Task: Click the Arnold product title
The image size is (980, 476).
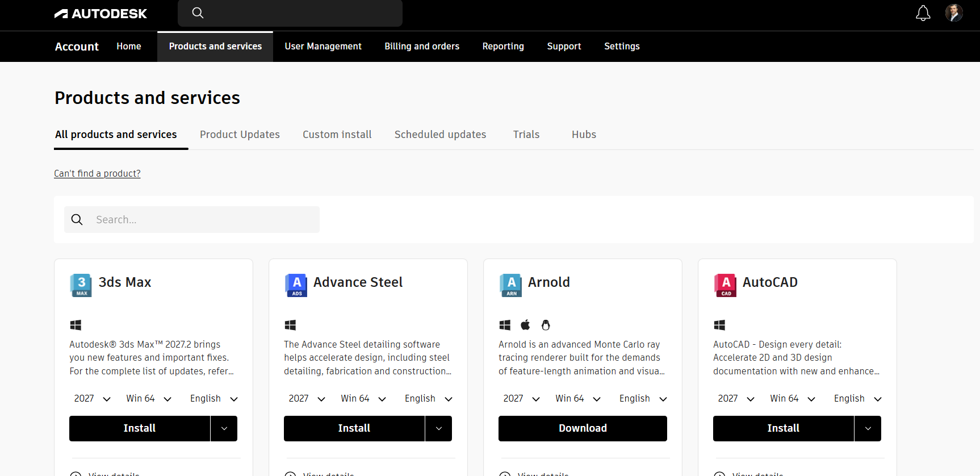Action: tap(548, 282)
